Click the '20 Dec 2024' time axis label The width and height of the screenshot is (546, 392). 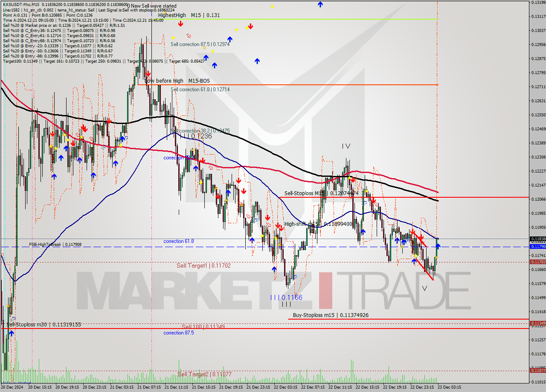13,387
